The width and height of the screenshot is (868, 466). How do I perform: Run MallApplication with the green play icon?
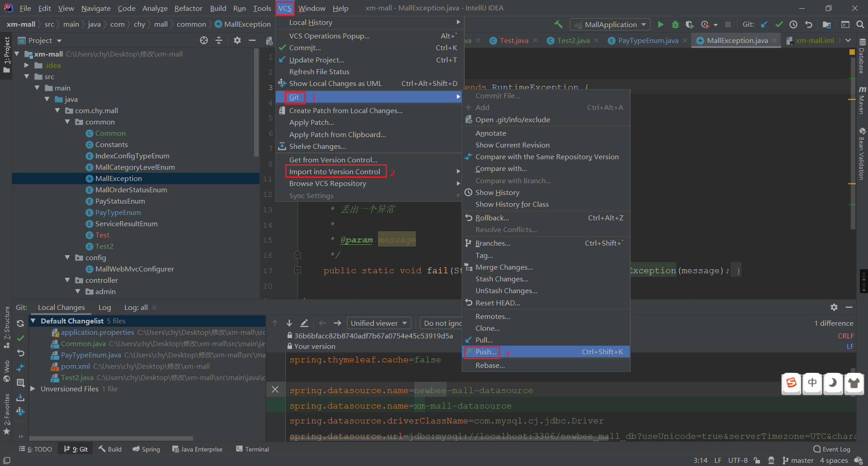(660, 24)
